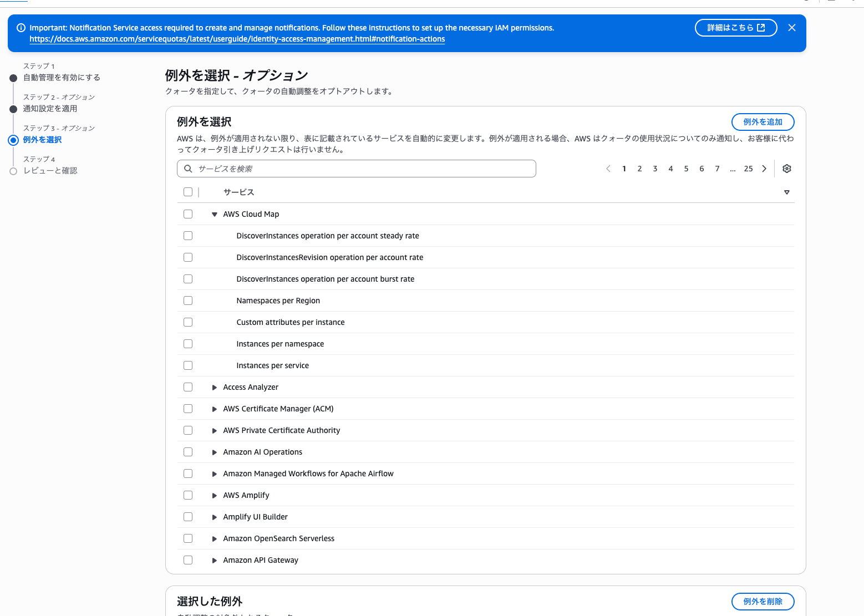Click the 例外を追加 button
864x616 pixels.
(763, 122)
